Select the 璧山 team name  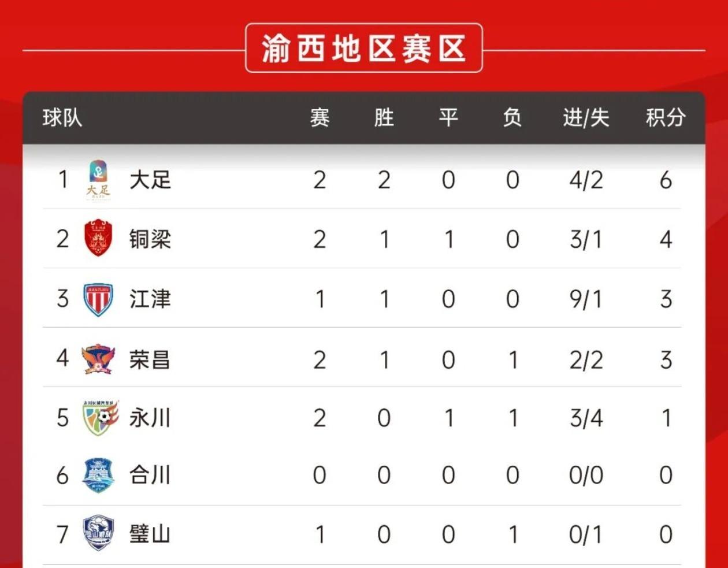150,534
